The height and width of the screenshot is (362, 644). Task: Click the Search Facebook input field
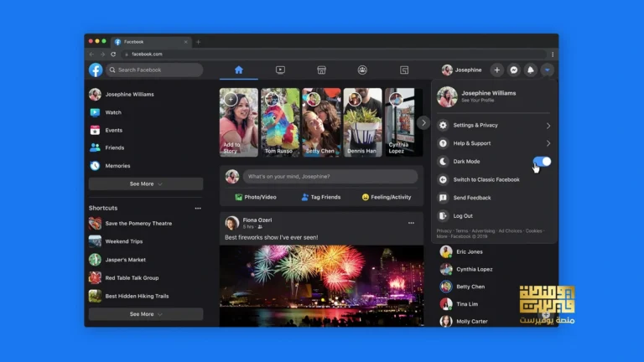point(155,70)
